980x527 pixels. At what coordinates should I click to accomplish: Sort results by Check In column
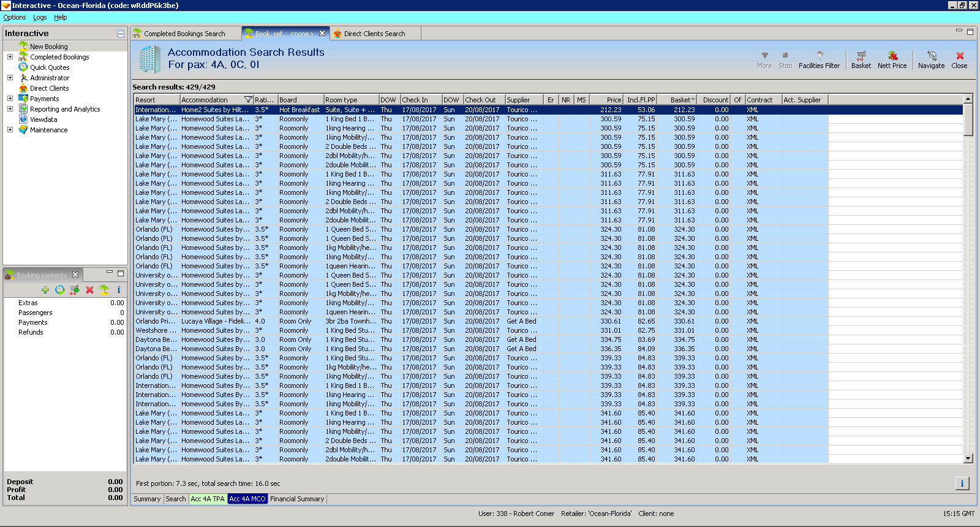tap(421, 100)
